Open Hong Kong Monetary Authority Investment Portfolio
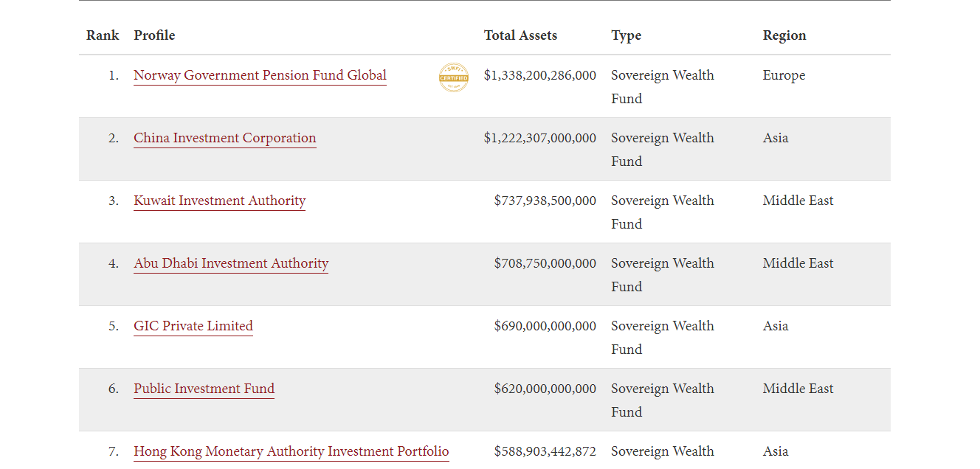Image resolution: width=980 pixels, height=469 pixels. click(291, 451)
